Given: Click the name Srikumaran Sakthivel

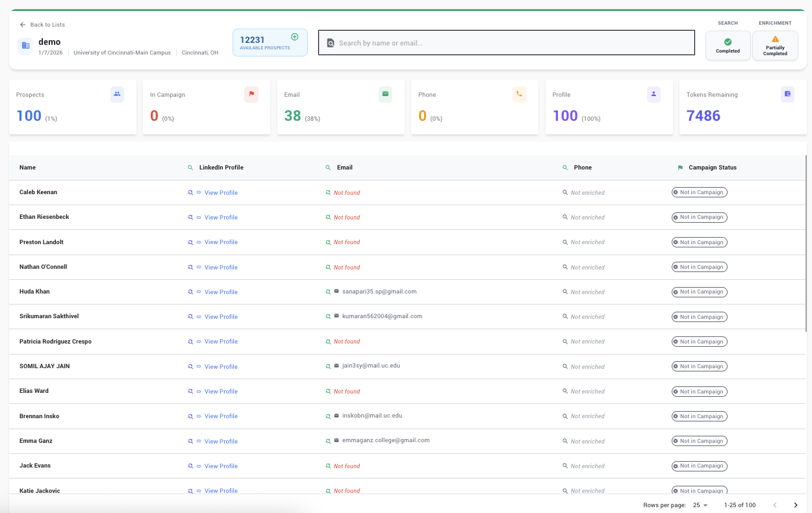Looking at the screenshot, I should 49,316.
